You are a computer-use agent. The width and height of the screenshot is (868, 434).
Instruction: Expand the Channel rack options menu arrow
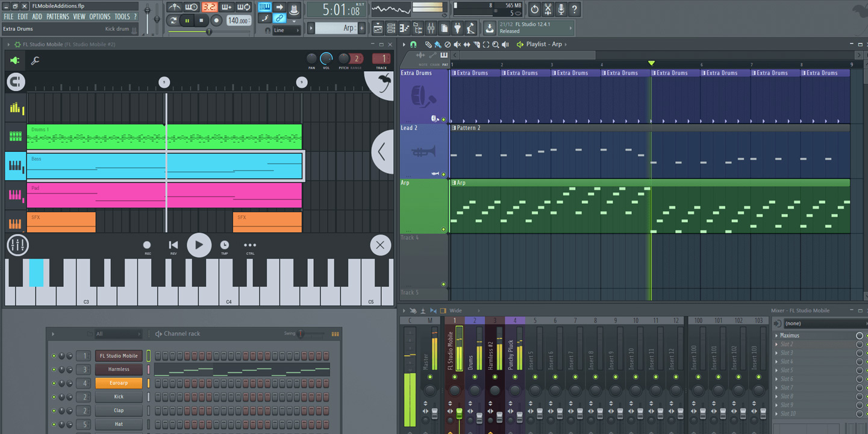tap(52, 334)
